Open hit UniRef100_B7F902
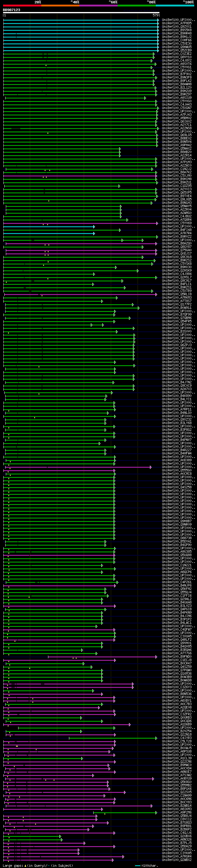This screenshot has height=868, width=197. pos(177,74)
